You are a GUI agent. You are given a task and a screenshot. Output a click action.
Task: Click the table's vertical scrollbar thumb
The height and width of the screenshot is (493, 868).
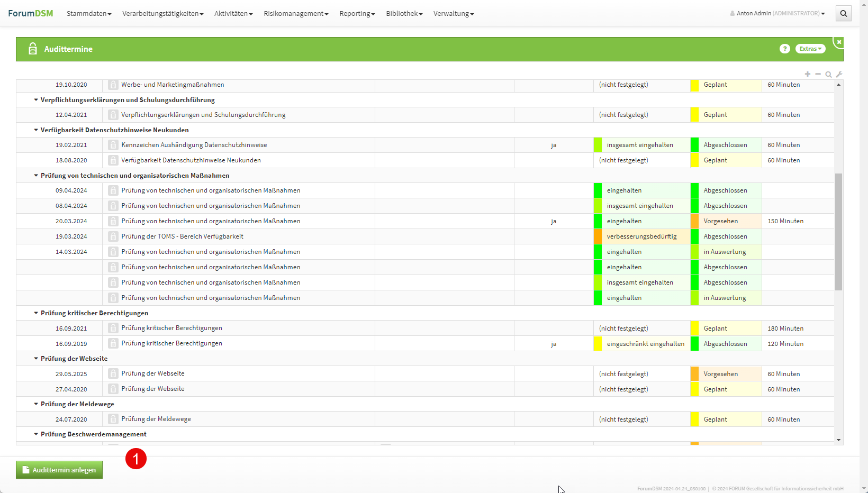[x=838, y=232]
